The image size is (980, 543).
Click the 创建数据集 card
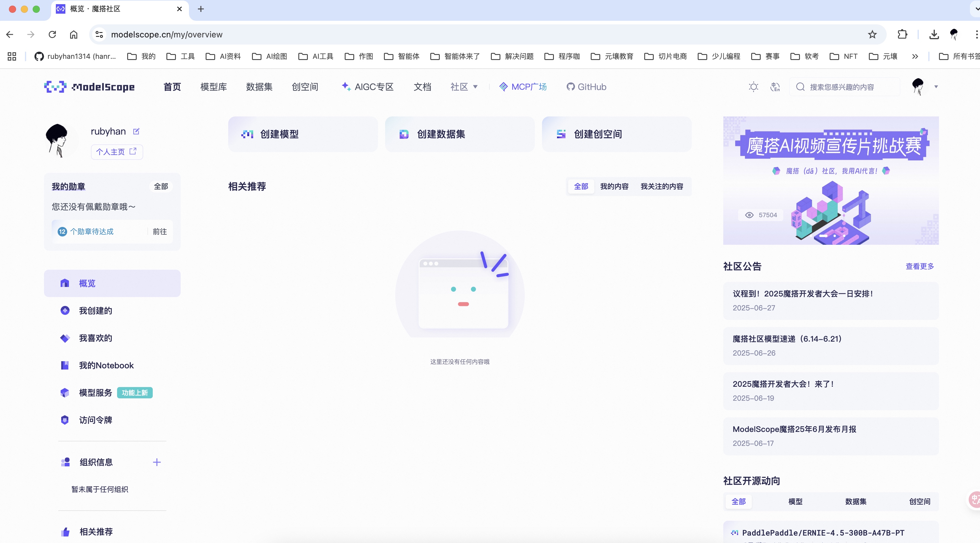tap(460, 134)
